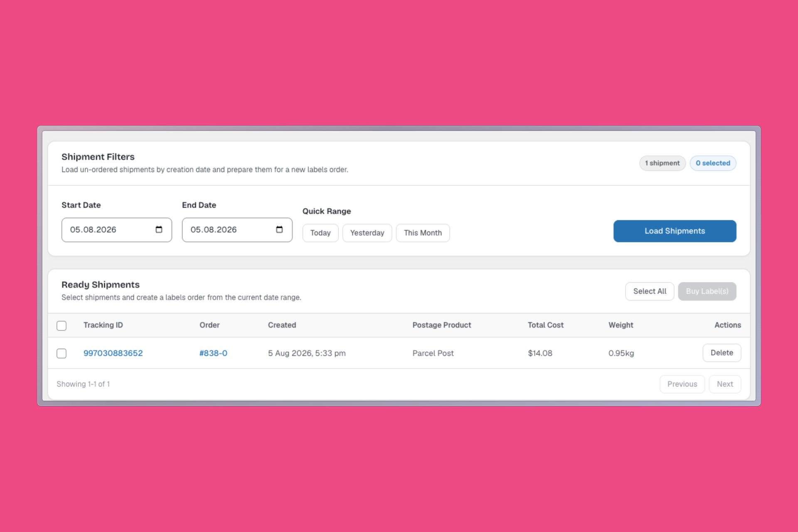Select the '0.95kg' weight cell
Image resolution: width=798 pixels, height=532 pixels.
621,353
